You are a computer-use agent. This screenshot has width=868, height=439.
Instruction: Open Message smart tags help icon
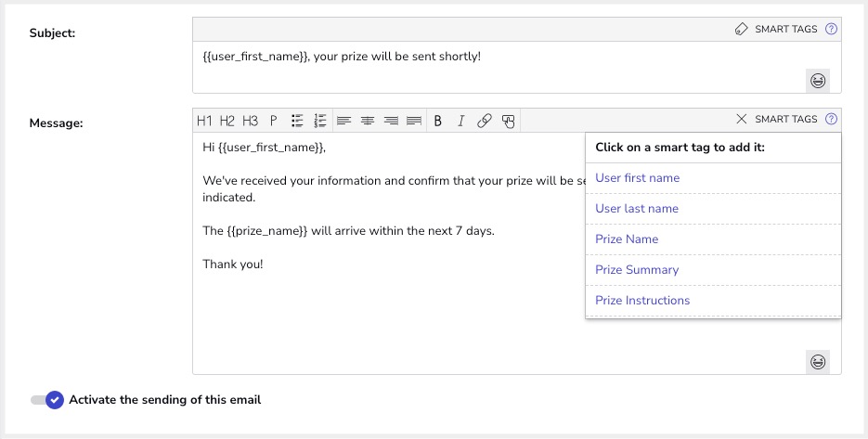(x=831, y=119)
